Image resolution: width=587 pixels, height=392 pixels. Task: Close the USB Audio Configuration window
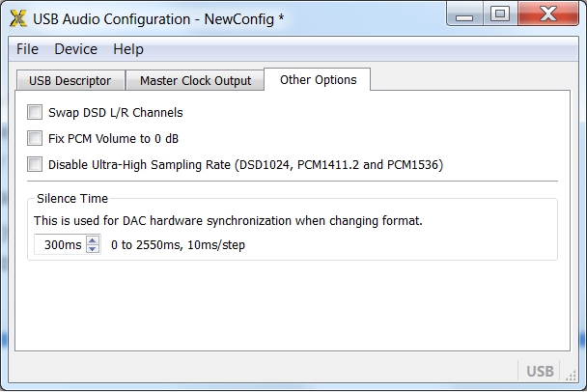click(546, 14)
